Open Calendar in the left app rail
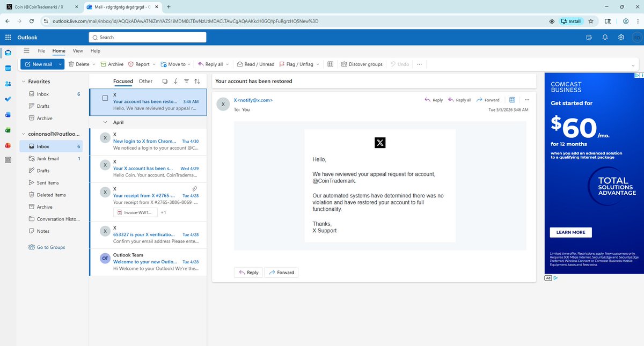The image size is (644, 346). coord(8,68)
